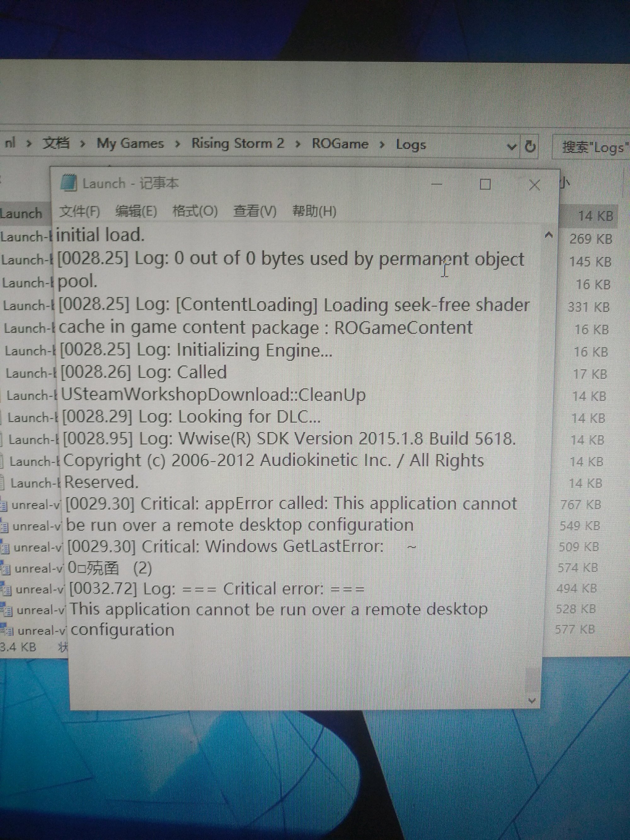Select the Launch file of 14 KB
The image size is (630, 840).
[21, 214]
